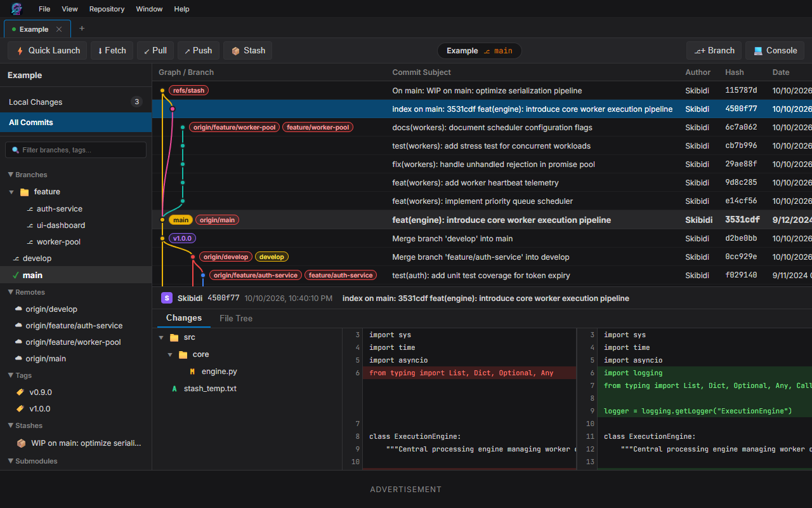Click the modified icon beside engine.py

tap(192, 371)
